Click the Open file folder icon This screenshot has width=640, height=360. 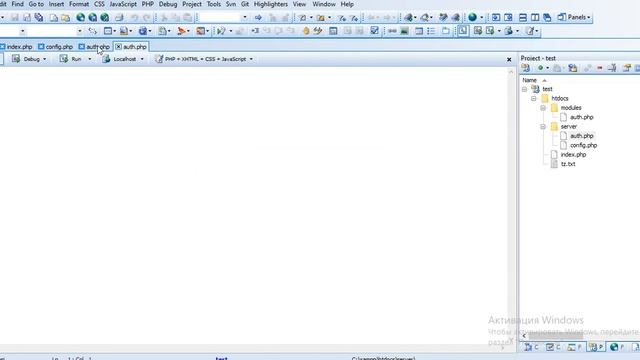[x=65, y=17]
